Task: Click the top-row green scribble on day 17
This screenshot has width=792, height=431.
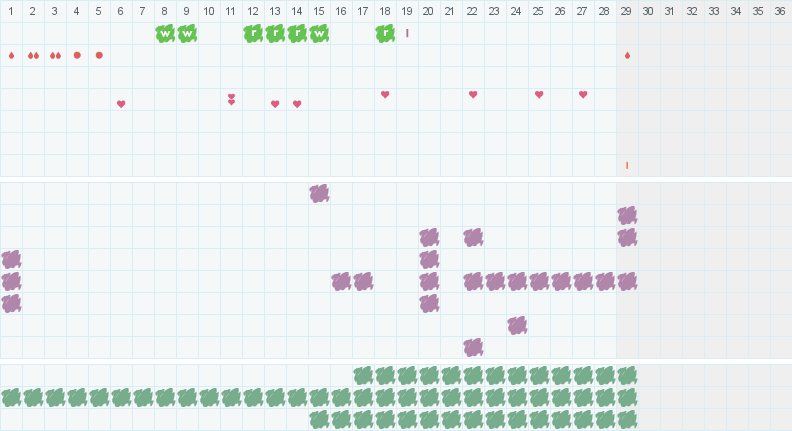Action: pos(363,376)
